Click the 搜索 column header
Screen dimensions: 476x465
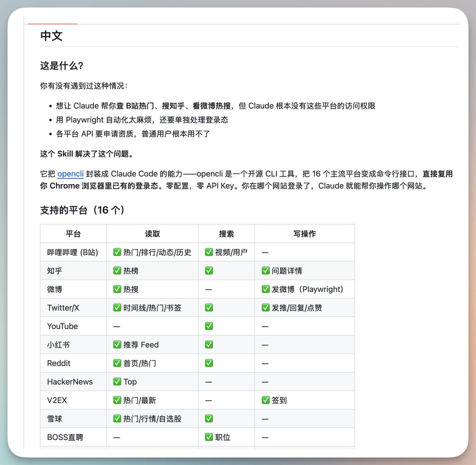(x=226, y=234)
